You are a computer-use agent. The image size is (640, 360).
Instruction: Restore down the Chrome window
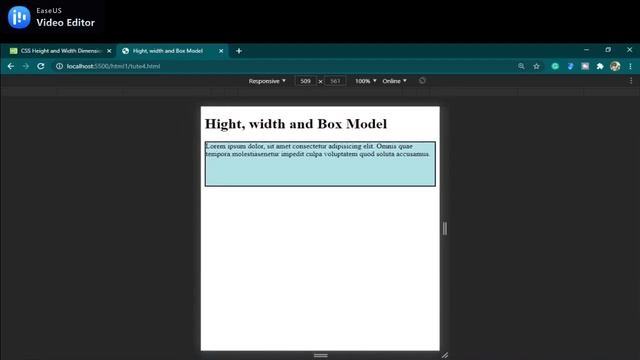click(x=608, y=50)
